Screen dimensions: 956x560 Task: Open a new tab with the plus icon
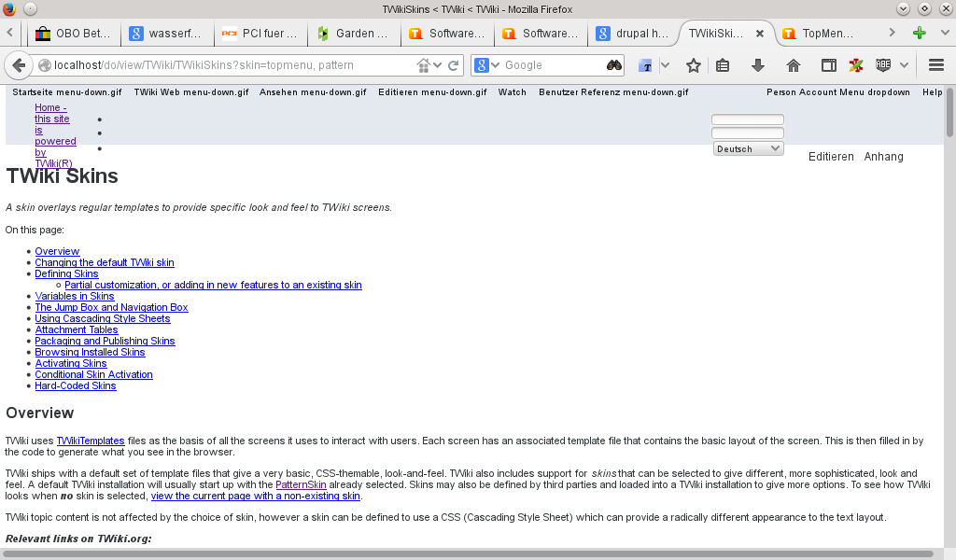(x=919, y=34)
